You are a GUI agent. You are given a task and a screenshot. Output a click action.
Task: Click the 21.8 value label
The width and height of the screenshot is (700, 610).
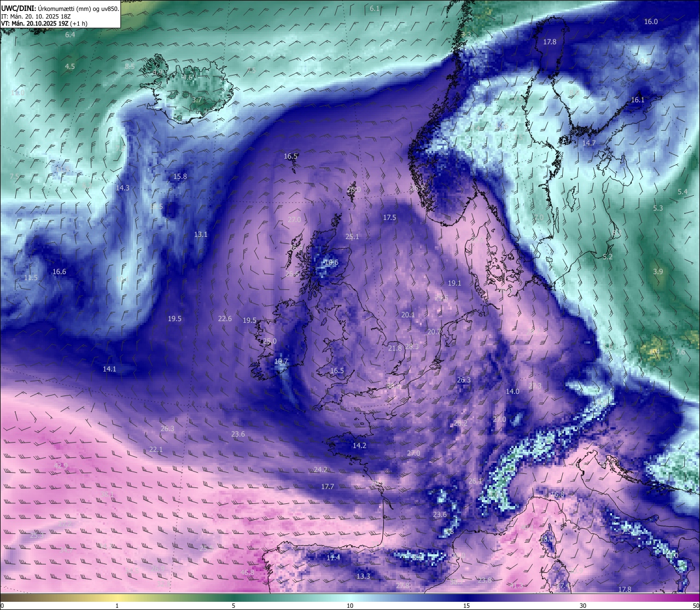(395, 348)
